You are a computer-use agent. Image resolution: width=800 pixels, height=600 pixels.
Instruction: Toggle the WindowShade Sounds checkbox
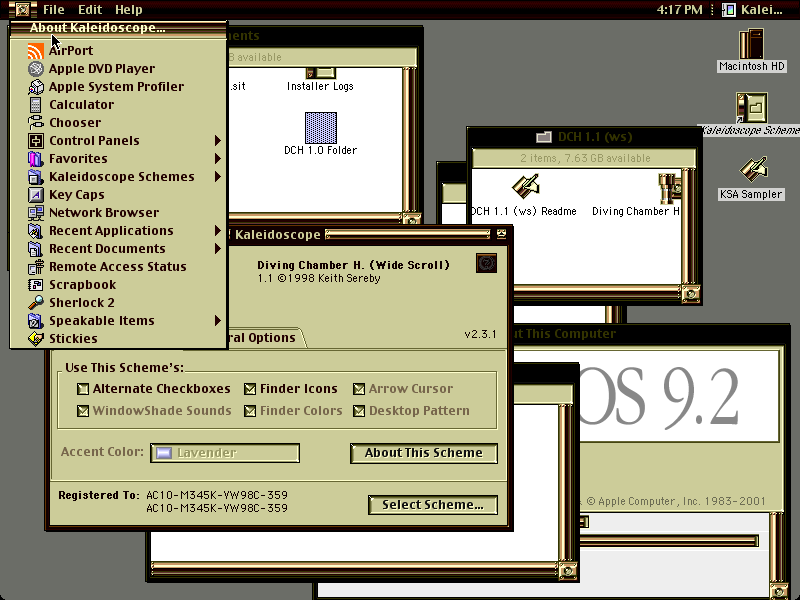click(83, 411)
